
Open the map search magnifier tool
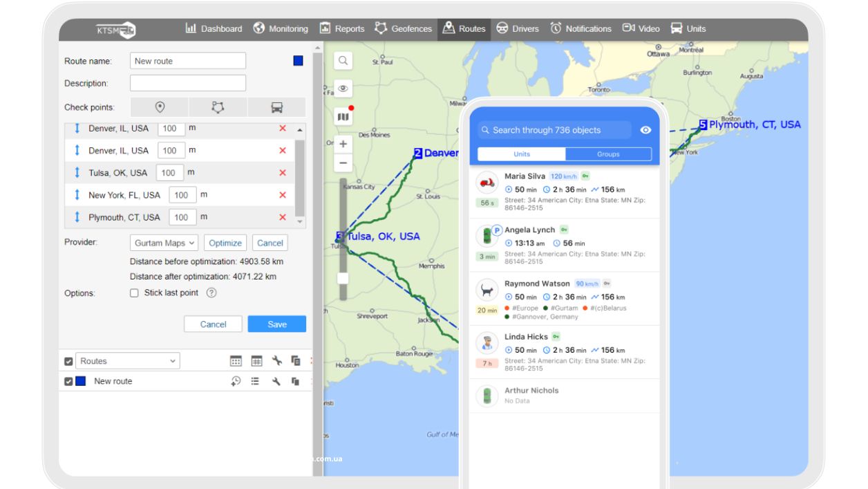[x=343, y=61]
